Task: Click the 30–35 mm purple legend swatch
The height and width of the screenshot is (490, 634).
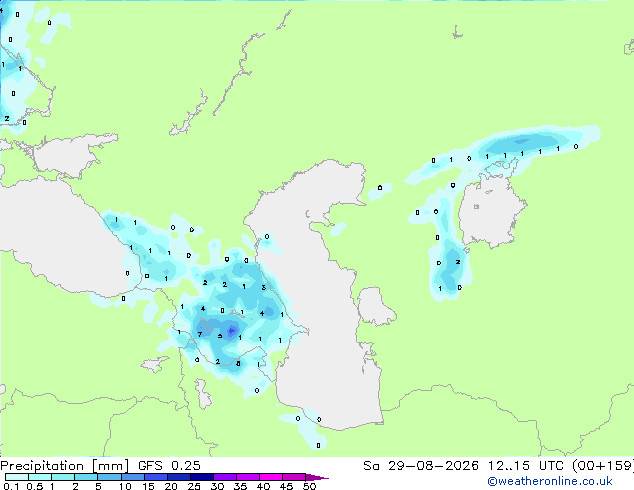Action: click(x=225, y=477)
